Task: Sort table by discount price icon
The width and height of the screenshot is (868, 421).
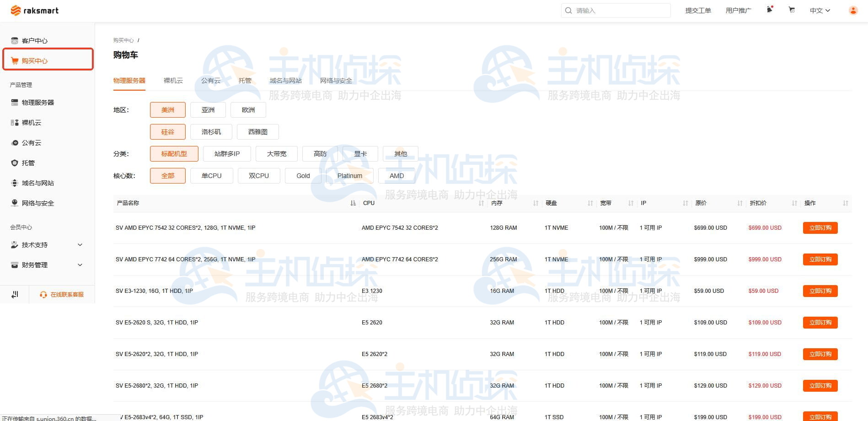Action: 794,203
